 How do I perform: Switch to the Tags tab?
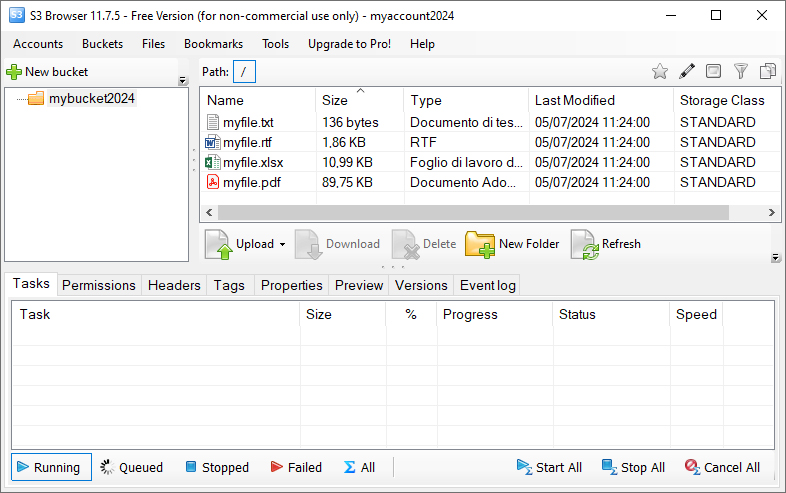(229, 285)
